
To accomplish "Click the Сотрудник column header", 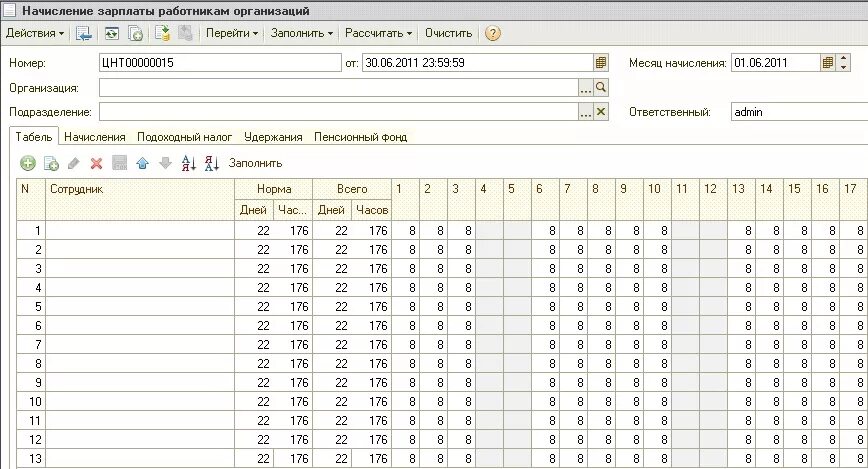I will pyautogui.click(x=140, y=199).
